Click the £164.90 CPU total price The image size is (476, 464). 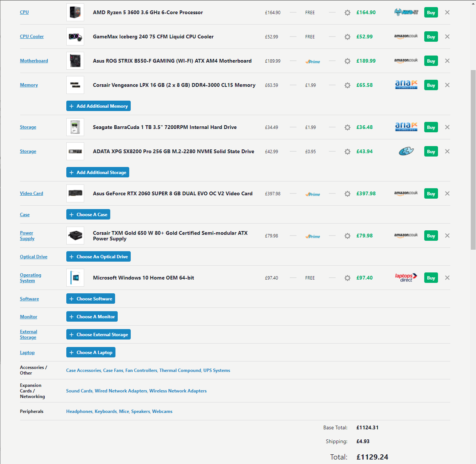366,12
